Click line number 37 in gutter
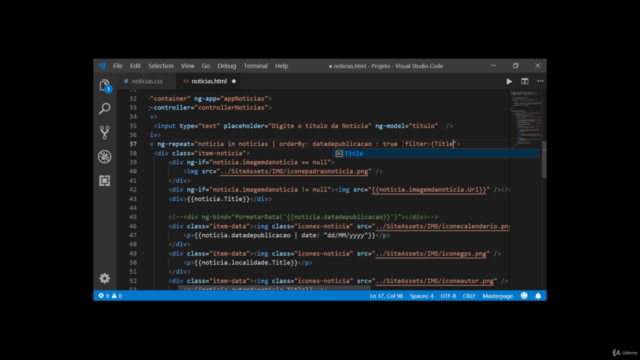This screenshot has width=640, height=360. [133, 144]
